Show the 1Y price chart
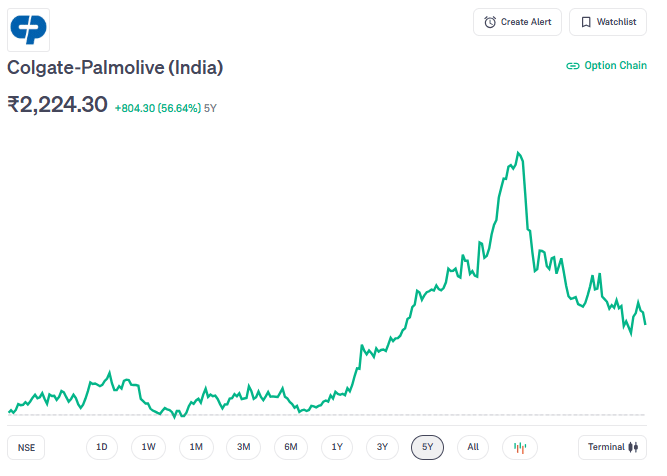The height and width of the screenshot is (476, 667). 337,447
